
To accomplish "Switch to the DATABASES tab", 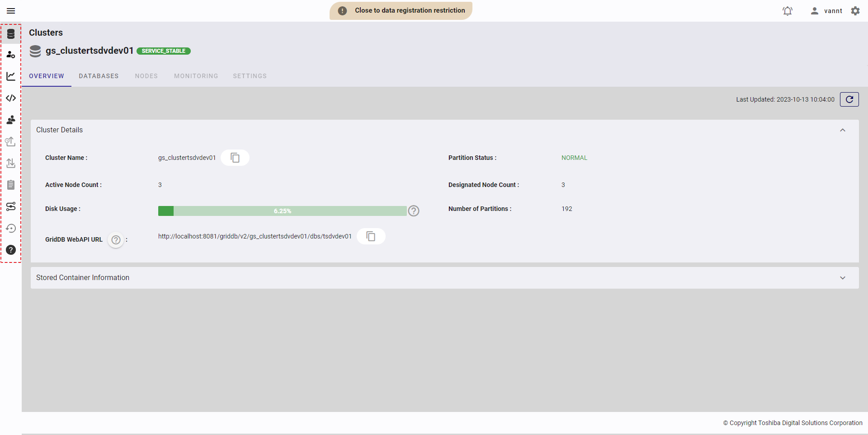I will coord(99,76).
